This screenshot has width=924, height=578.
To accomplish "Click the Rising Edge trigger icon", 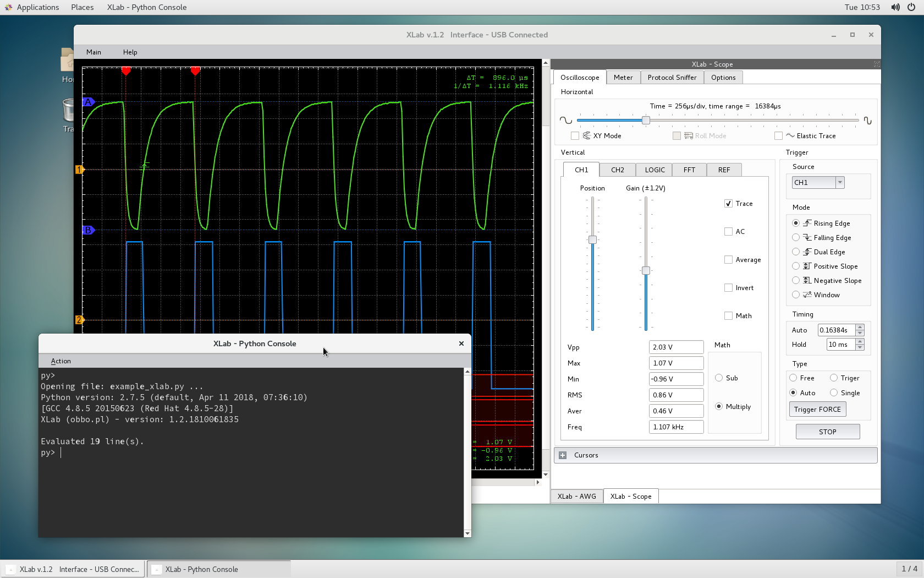I will click(x=807, y=223).
